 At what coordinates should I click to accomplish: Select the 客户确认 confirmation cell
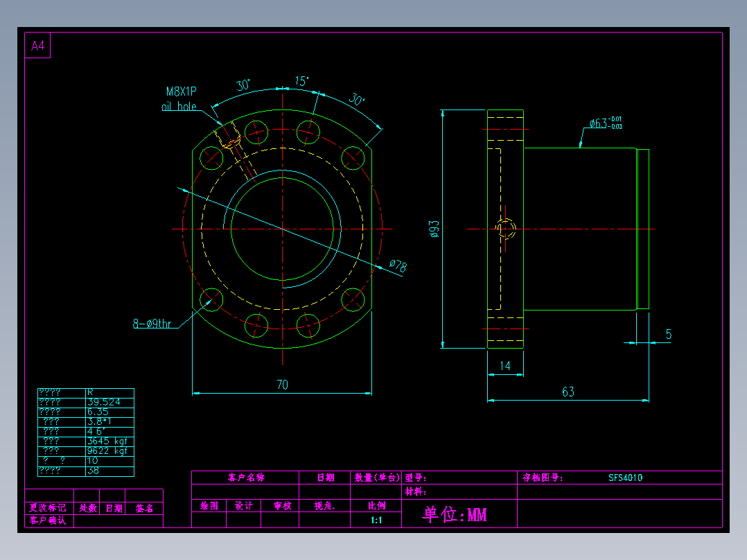click(48, 520)
